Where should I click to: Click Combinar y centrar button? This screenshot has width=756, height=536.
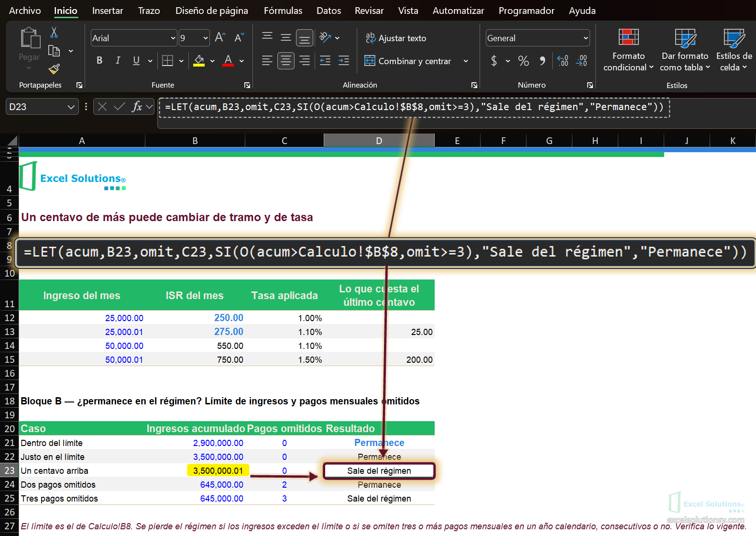tap(408, 61)
